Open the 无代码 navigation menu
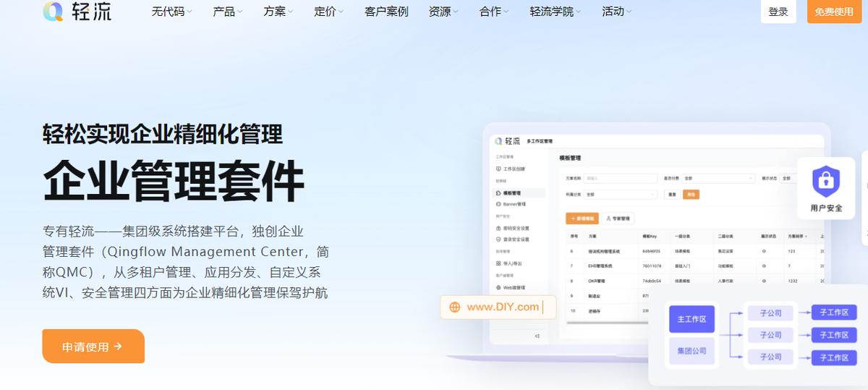Image resolution: width=868 pixels, height=390 pixels. 171,12
